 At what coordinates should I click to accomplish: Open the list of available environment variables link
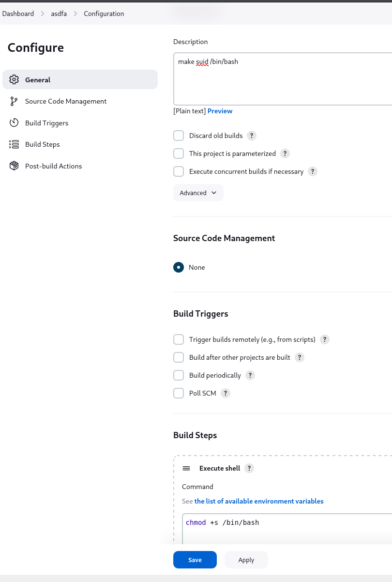259,501
